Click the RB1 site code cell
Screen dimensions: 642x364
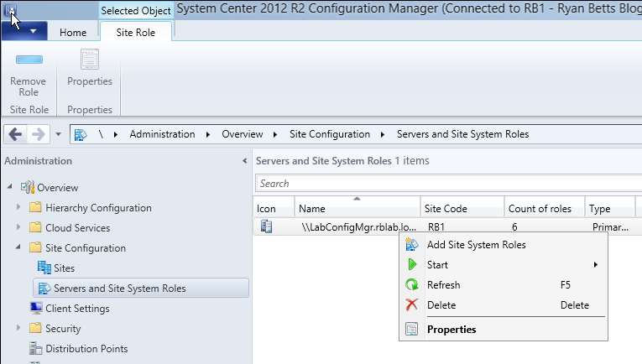[436, 227]
